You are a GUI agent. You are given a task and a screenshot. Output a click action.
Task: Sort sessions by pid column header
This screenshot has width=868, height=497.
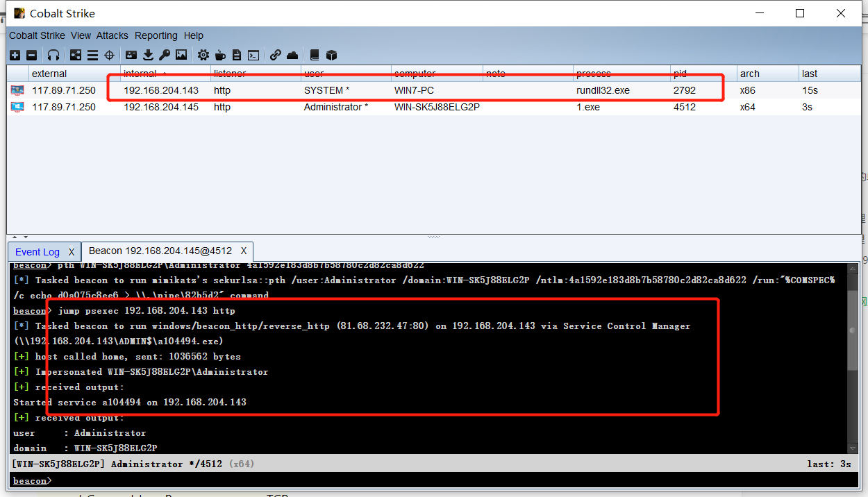pos(703,74)
